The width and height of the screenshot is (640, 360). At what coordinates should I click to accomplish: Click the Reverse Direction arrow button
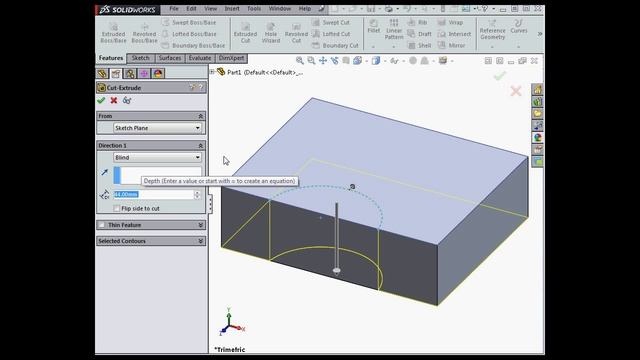click(x=104, y=172)
